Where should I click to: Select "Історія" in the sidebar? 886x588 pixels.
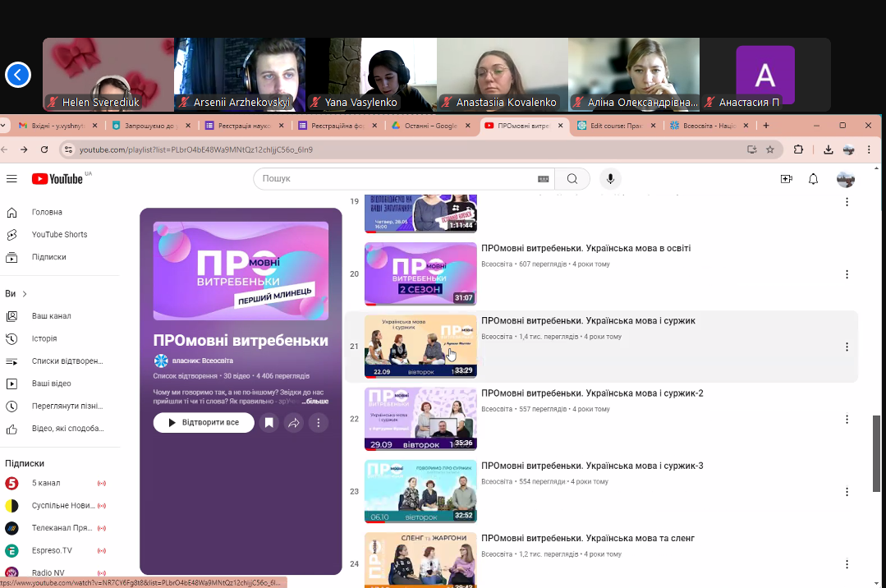pos(44,338)
